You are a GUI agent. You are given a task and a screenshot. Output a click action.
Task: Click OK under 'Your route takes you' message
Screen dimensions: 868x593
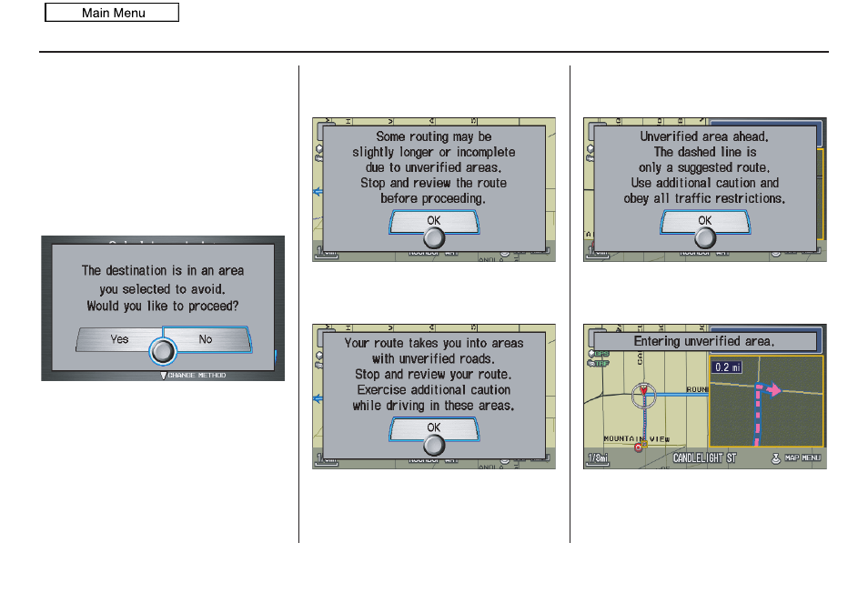[x=434, y=427]
